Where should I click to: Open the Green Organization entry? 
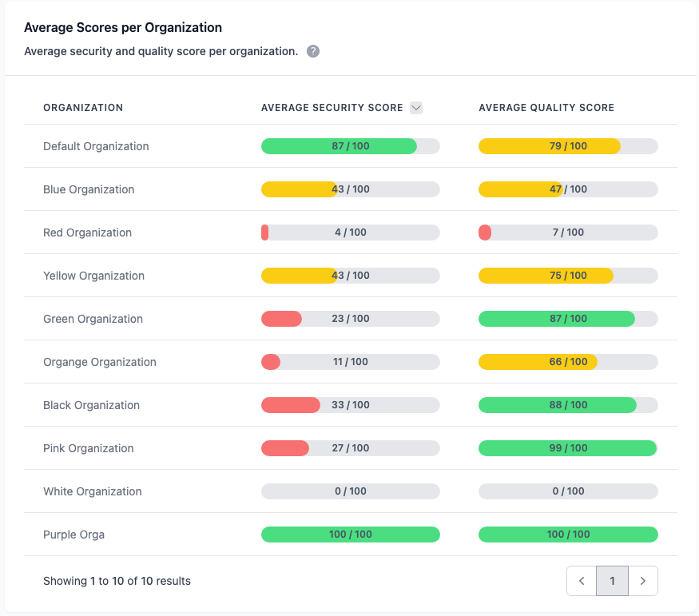pyautogui.click(x=93, y=319)
